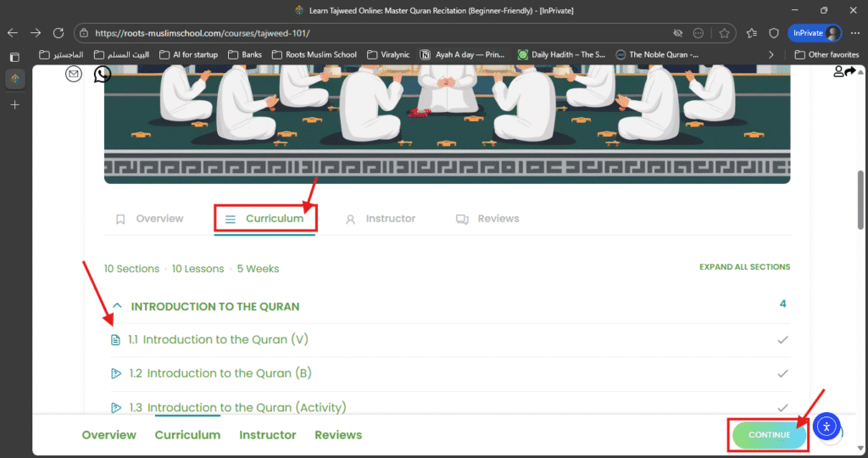Open the Reviews tab in course tabs
868x458 pixels.
click(498, 219)
